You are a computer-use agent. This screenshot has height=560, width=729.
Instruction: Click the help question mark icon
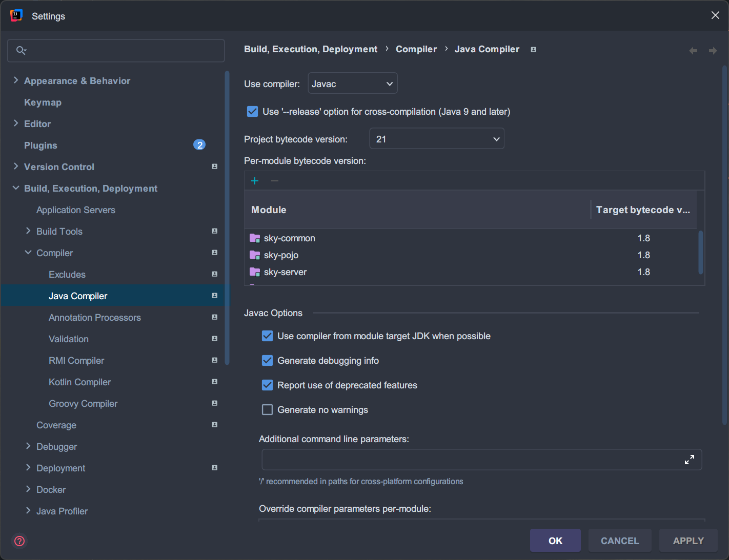19,541
